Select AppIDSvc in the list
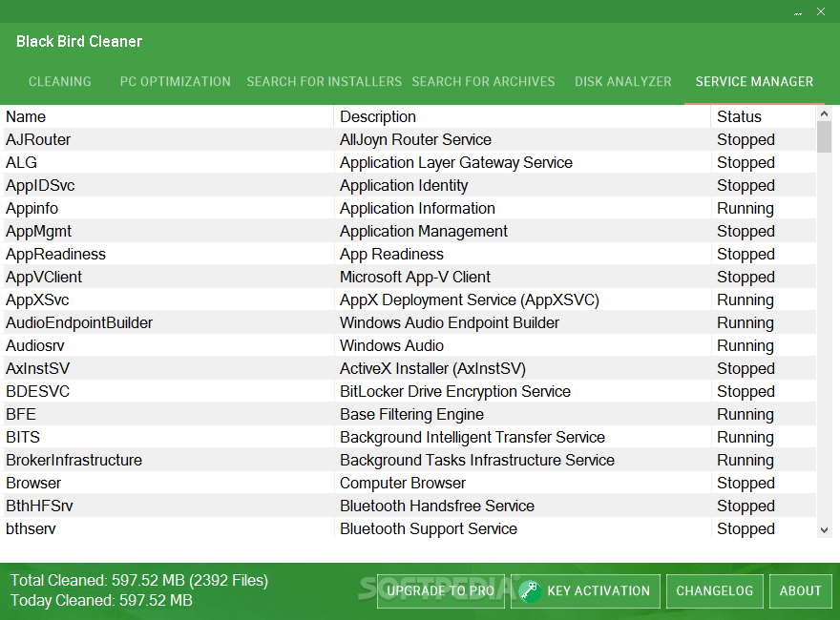The image size is (840, 620). coord(40,186)
